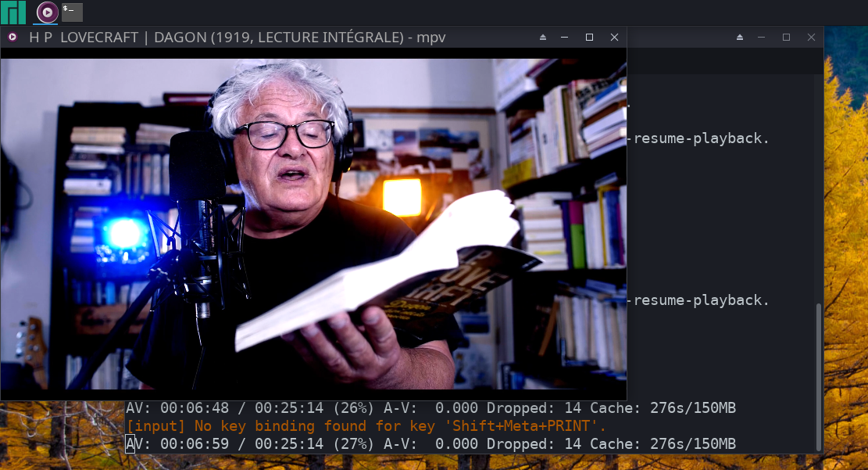The image size is (868, 470).
Task: Close the mpv DAGON video window
Action: tap(614, 38)
